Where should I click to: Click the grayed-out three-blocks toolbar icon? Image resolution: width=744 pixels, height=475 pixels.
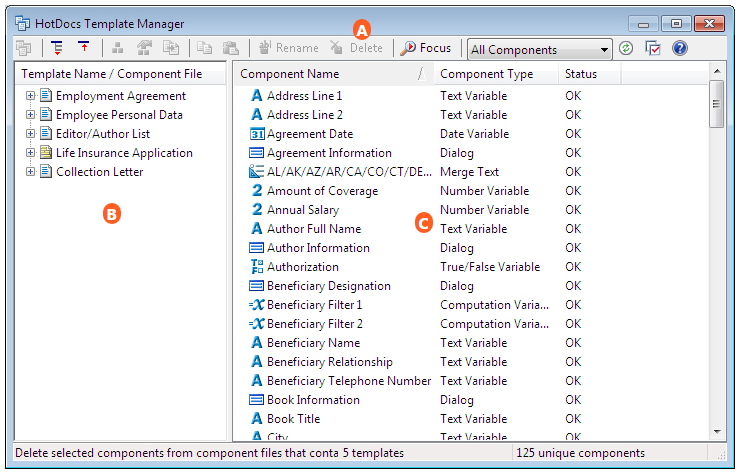click(x=117, y=48)
